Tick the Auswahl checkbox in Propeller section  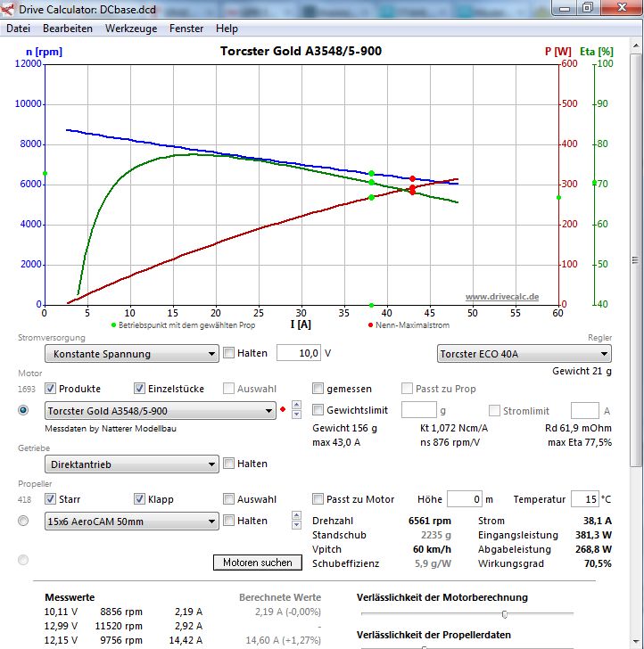point(228,498)
